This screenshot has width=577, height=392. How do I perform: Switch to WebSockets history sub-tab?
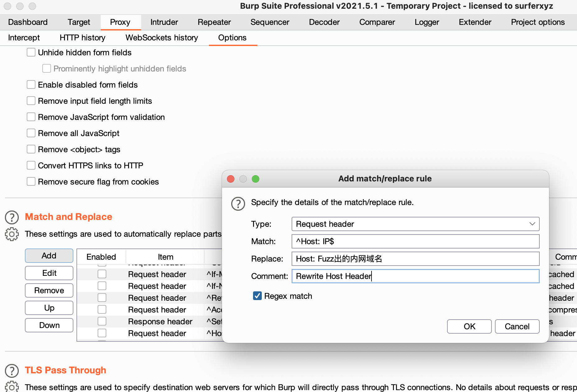162,38
